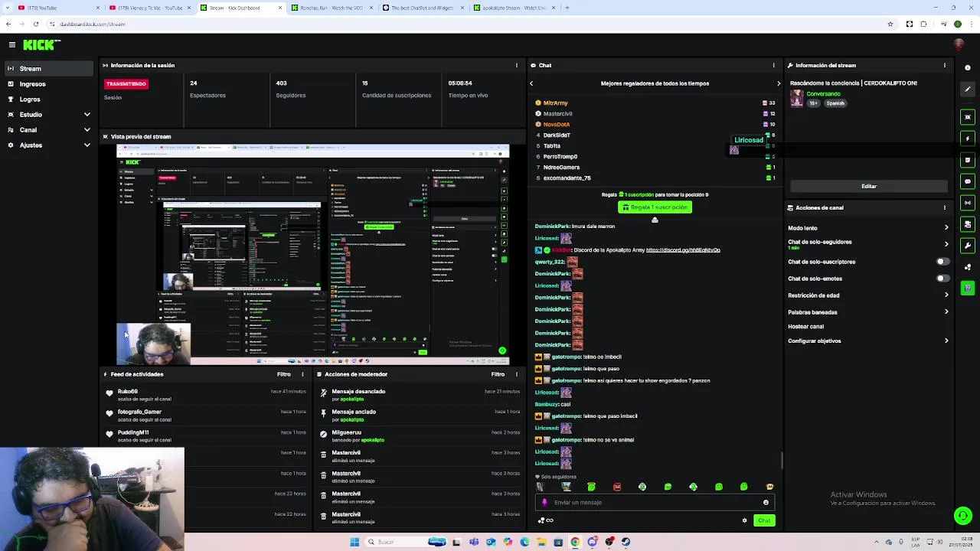This screenshot has width=980, height=551.
Task: Click Regala 1 suscripción button
Action: click(655, 207)
